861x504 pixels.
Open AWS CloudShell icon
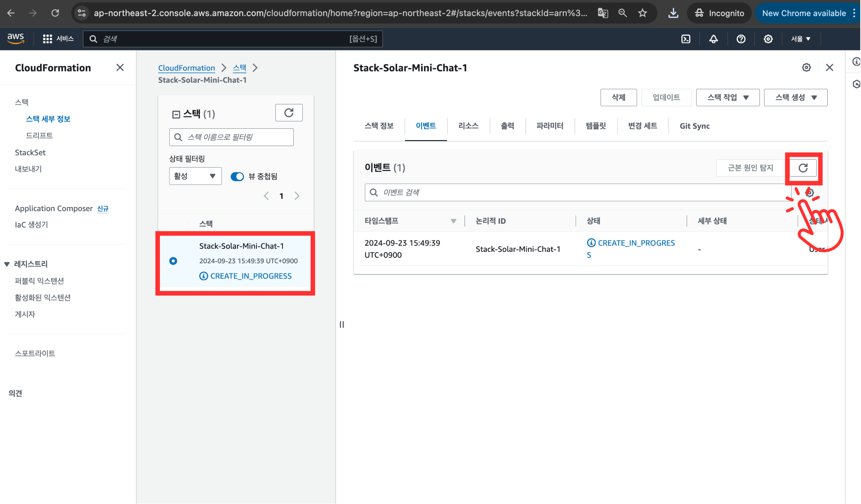click(686, 39)
